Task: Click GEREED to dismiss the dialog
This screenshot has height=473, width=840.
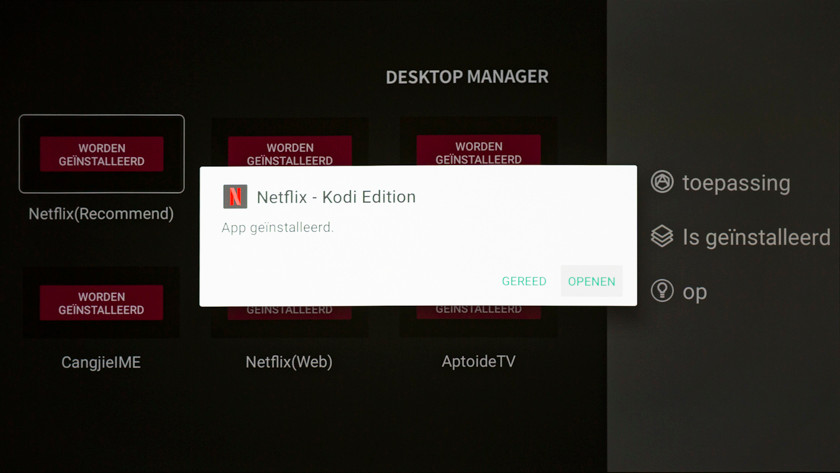Action: coord(524,281)
